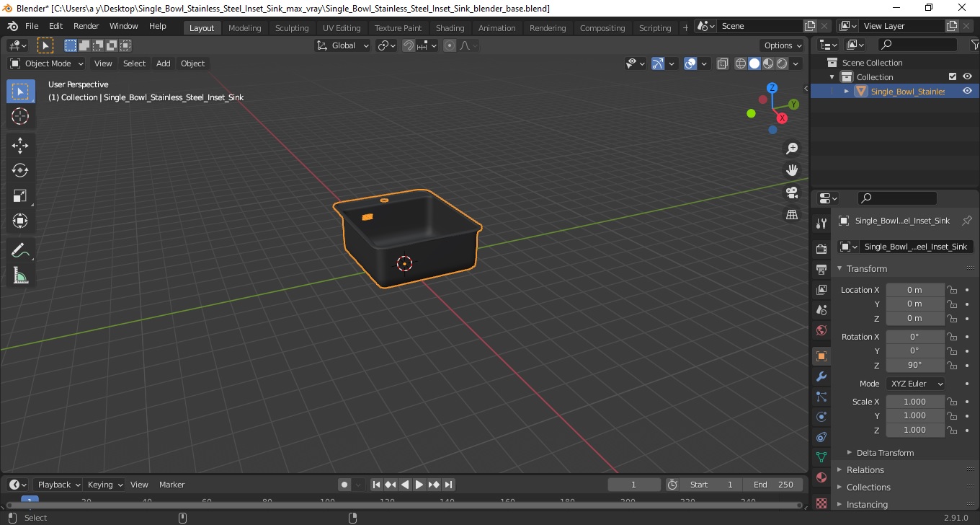Open Tool properties tab (wrench screwdriver)
The width and height of the screenshot is (980, 525).
click(x=821, y=223)
